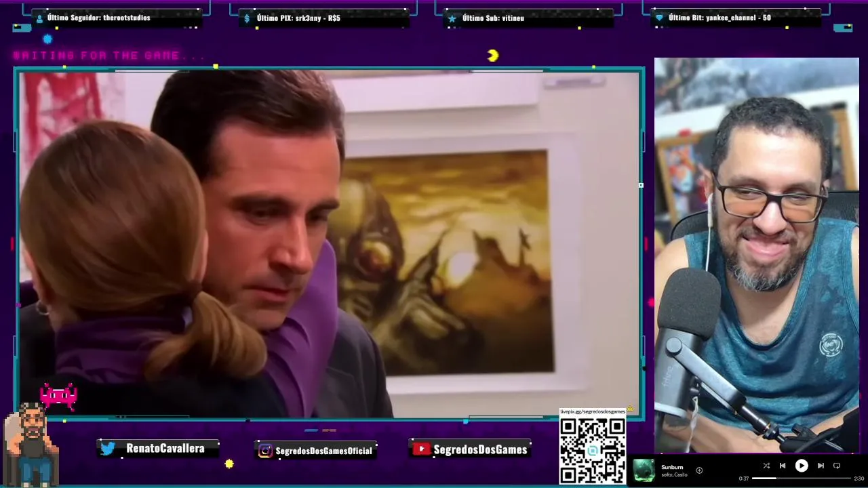The width and height of the screenshot is (868, 488).
Task: Click Último Sub: vitineu label
Action: coord(493,18)
